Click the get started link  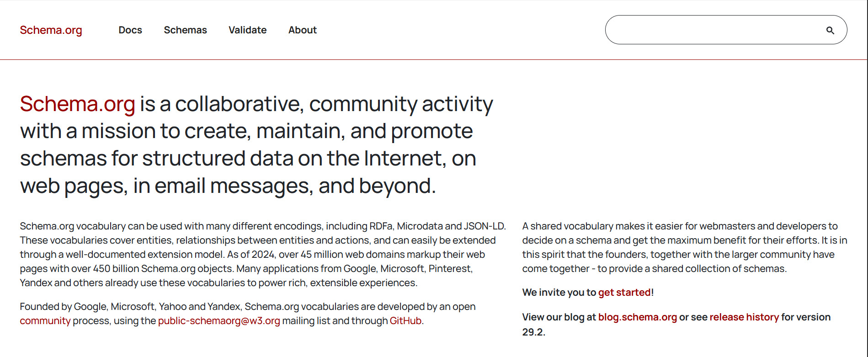(x=624, y=293)
